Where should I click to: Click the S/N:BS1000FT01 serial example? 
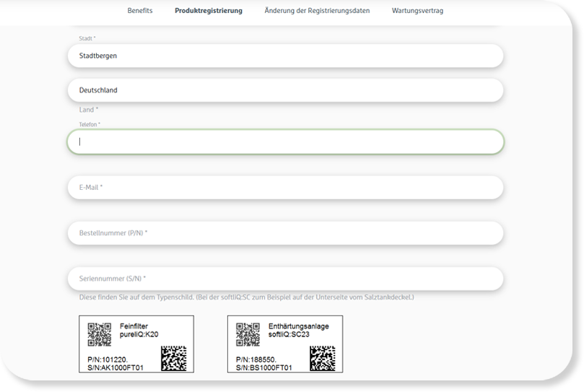point(264,367)
